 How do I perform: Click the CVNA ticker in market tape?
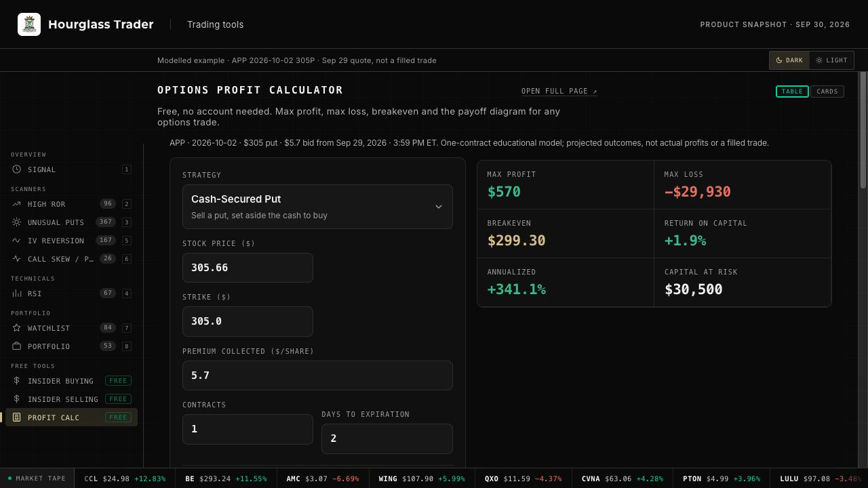[623, 479]
